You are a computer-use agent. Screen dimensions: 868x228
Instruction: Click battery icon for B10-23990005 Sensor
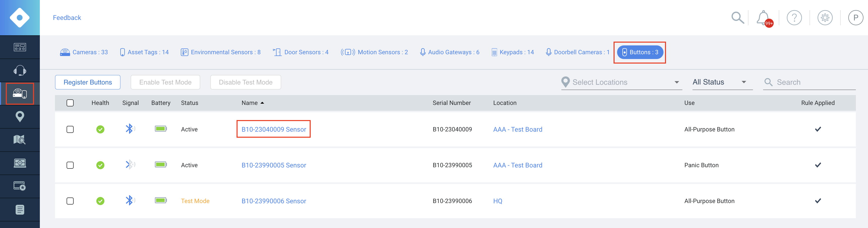[161, 164]
